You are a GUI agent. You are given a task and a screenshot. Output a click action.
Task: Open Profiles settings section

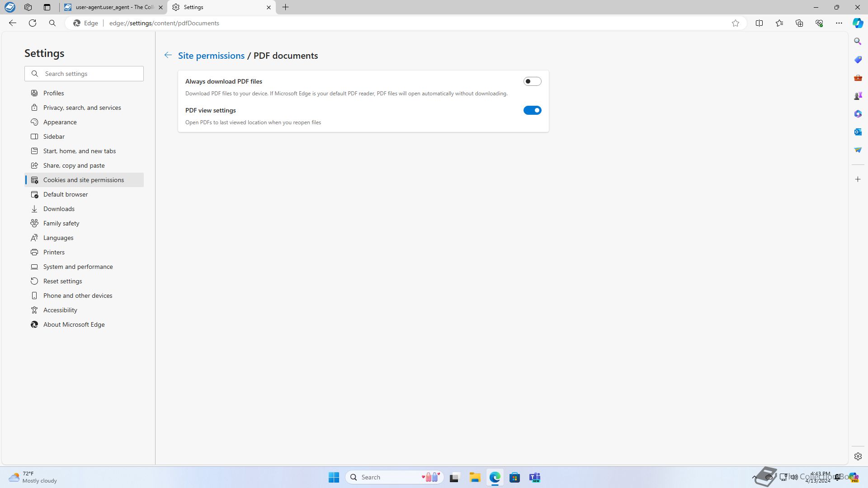tap(84, 93)
